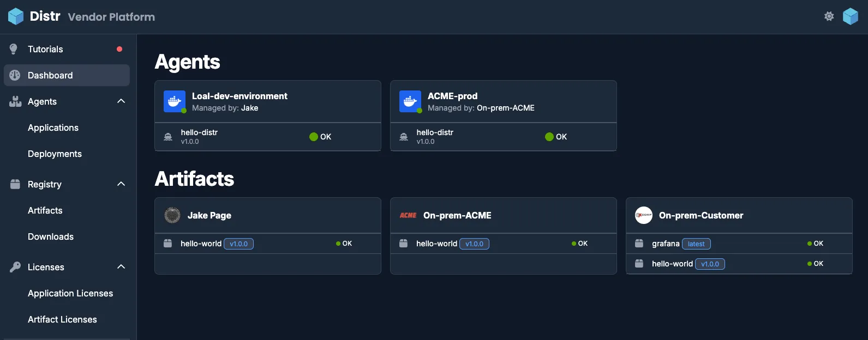
Task: Click the user avatar cube at top right
Action: (x=850, y=16)
